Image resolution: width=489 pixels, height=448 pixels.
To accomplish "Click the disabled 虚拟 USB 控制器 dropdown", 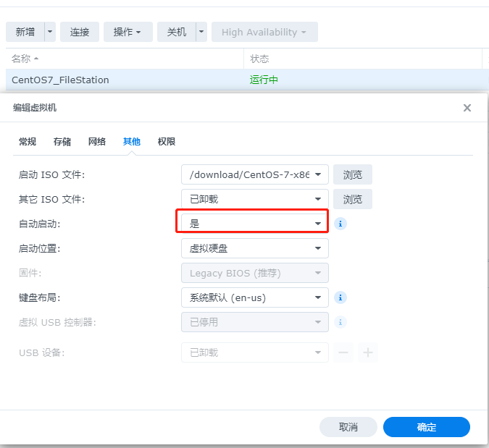I will (x=255, y=322).
